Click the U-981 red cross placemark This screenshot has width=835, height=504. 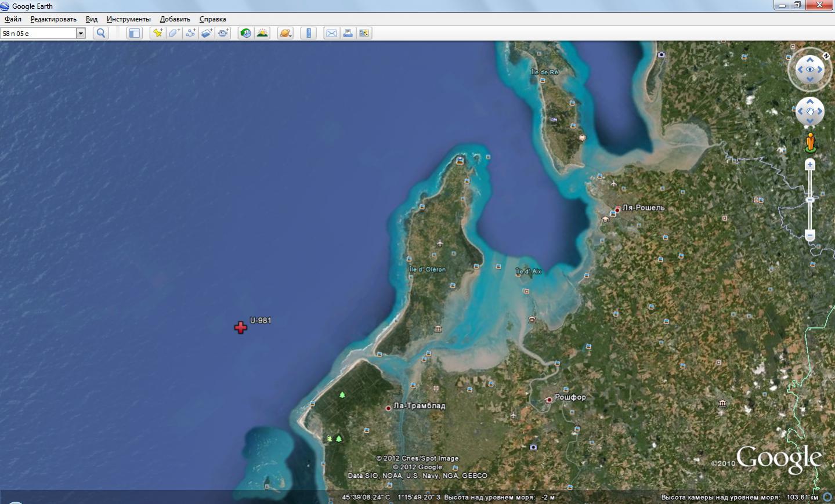coord(241,328)
